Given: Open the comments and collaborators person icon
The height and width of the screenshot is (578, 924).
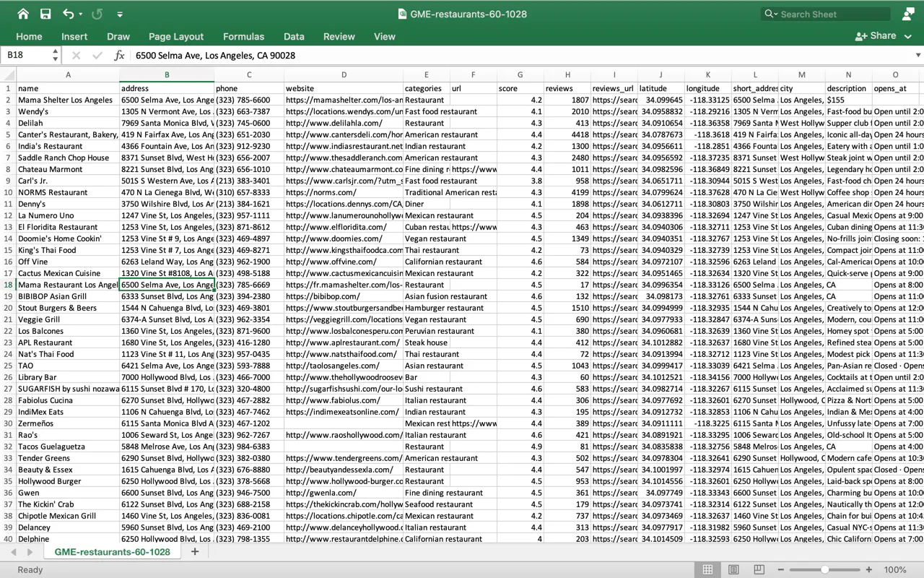Looking at the screenshot, I should [x=908, y=14].
